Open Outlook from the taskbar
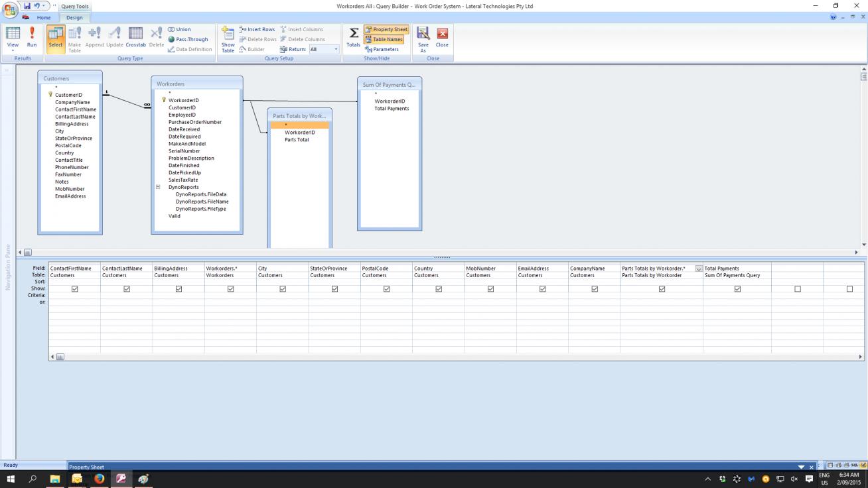868x488 pixels. point(77,479)
